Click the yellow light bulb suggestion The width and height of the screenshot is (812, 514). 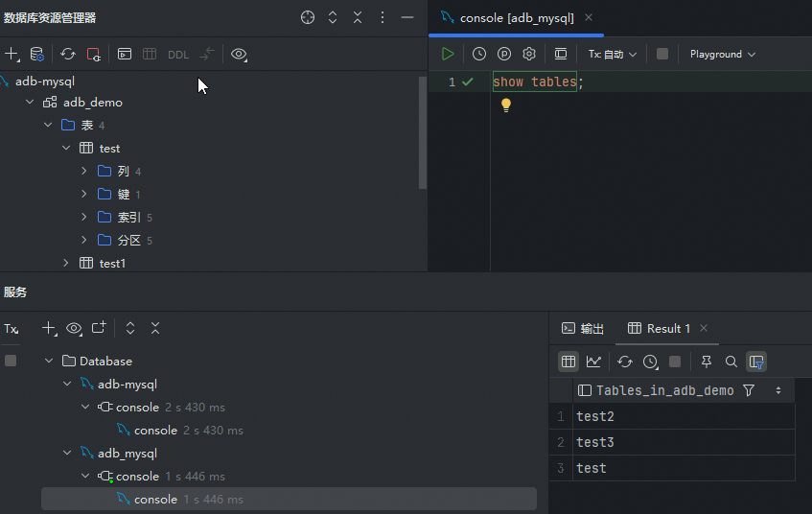[506, 105]
